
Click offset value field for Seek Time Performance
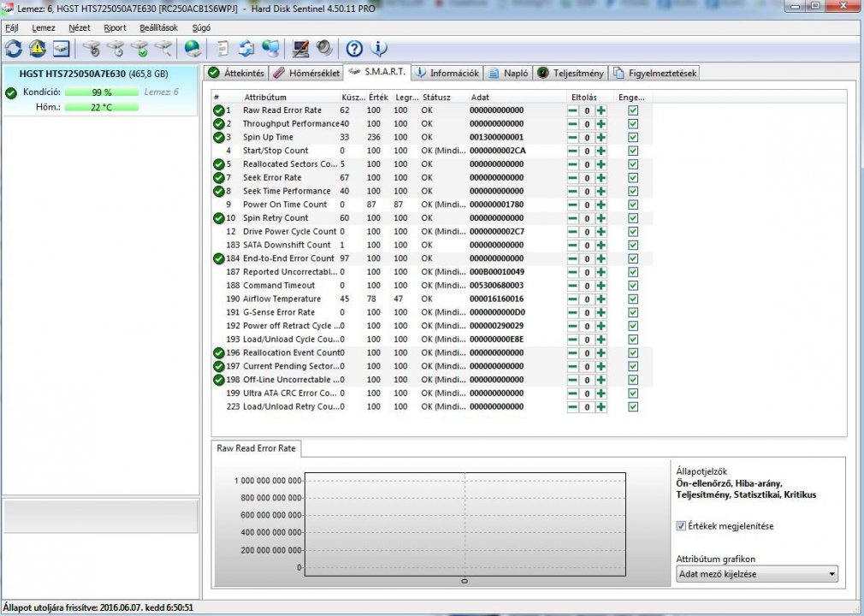point(587,191)
